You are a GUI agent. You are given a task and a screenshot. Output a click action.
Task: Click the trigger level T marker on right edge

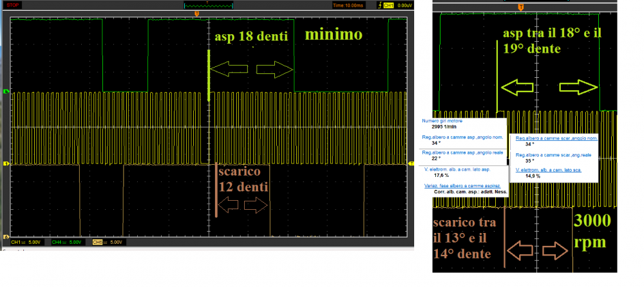(410, 164)
